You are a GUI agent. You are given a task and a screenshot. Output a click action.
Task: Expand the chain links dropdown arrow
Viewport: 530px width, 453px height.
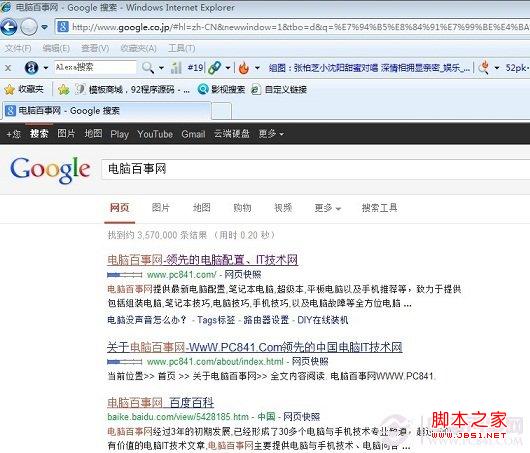tap(228, 68)
